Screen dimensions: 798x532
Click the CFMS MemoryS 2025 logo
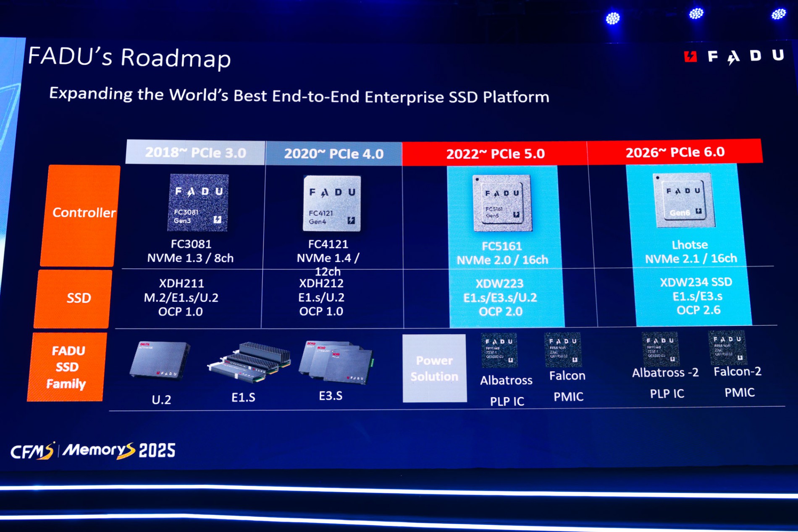[93, 451]
